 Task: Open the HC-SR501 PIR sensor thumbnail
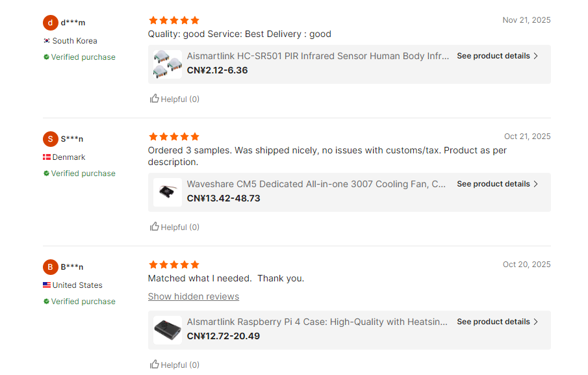tap(168, 64)
